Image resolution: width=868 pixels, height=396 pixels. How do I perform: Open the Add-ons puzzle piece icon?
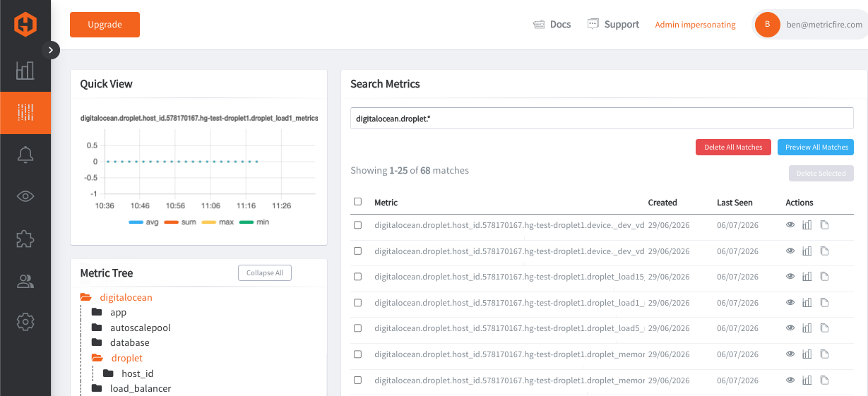coord(25,239)
